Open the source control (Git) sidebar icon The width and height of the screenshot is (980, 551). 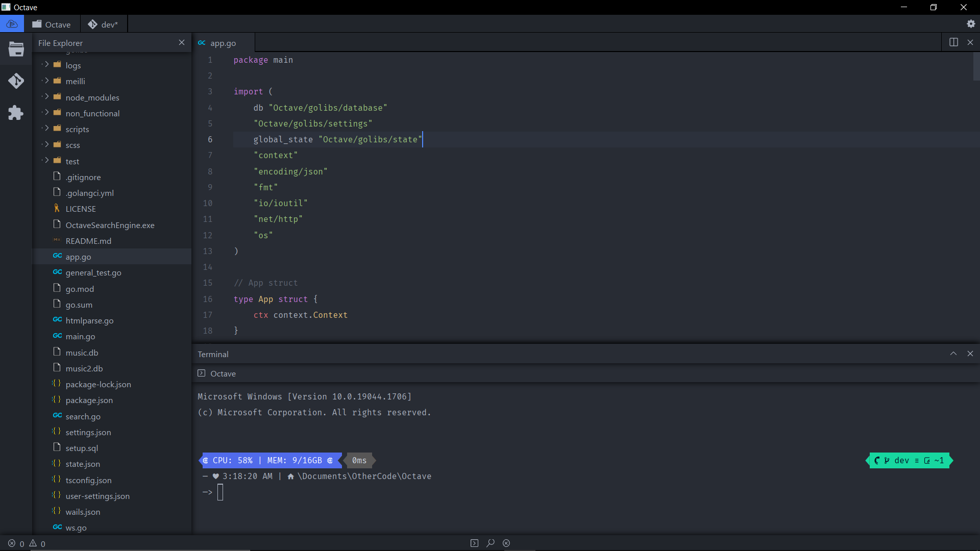(16, 81)
